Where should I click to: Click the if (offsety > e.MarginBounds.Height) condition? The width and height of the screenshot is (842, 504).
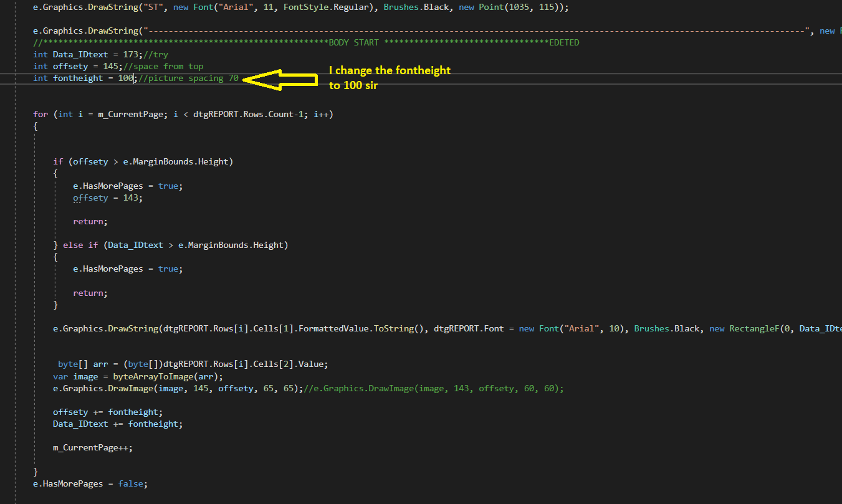[x=143, y=161]
